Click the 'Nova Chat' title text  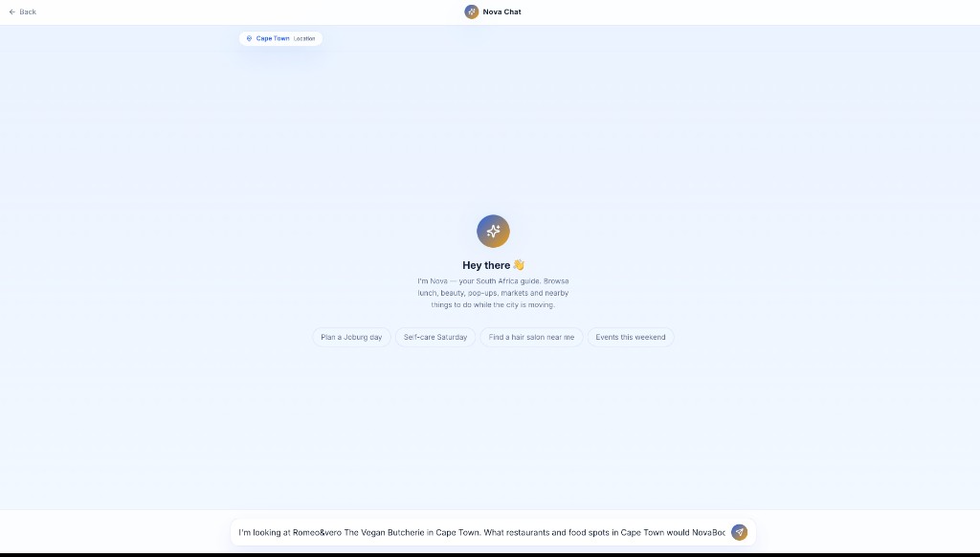[501, 11]
